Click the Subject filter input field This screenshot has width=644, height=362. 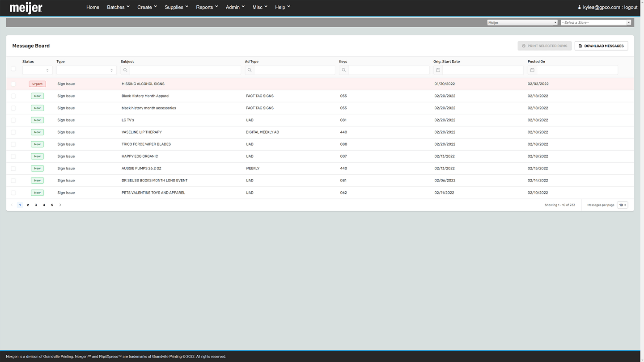(x=185, y=70)
